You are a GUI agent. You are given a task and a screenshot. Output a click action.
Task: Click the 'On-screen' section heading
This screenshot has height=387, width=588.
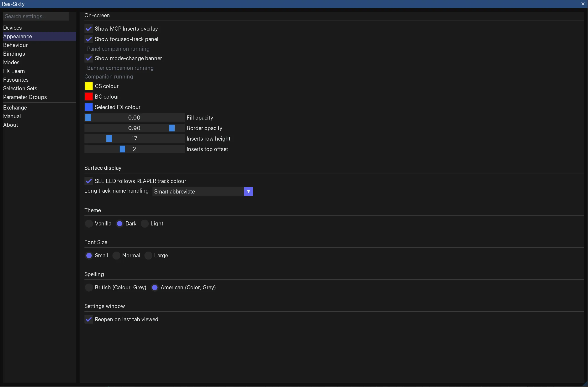point(97,15)
